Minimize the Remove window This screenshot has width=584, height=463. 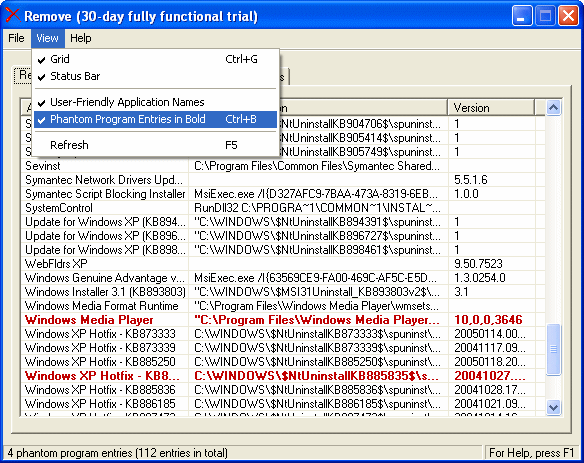522,16
